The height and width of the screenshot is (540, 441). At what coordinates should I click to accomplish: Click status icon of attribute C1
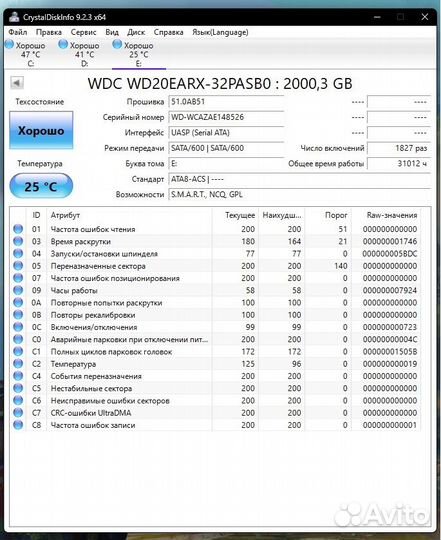(18, 352)
